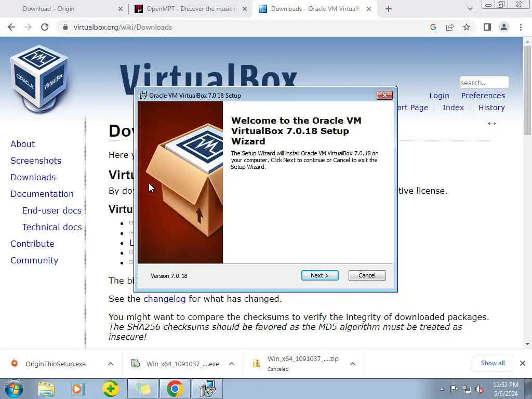Share this page via the share icon
This screenshot has height=399, width=532.
click(x=450, y=27)
